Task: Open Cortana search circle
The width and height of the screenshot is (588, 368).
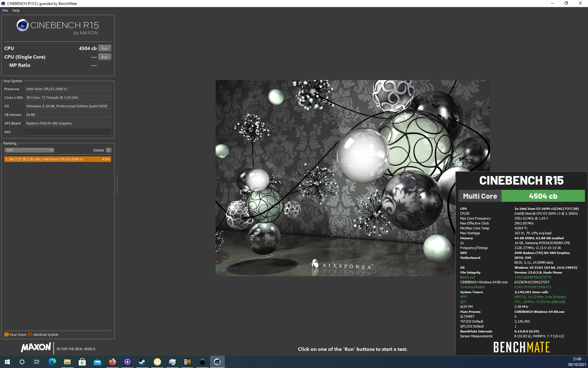Action: [x=22, y=362]
